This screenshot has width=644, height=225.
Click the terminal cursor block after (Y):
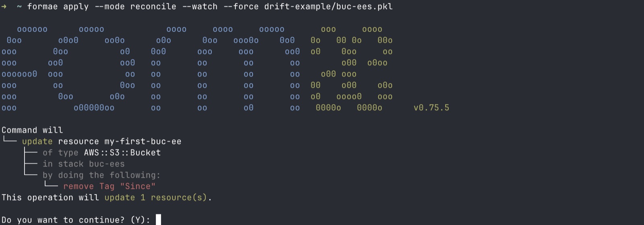click(x=159, y=220)
